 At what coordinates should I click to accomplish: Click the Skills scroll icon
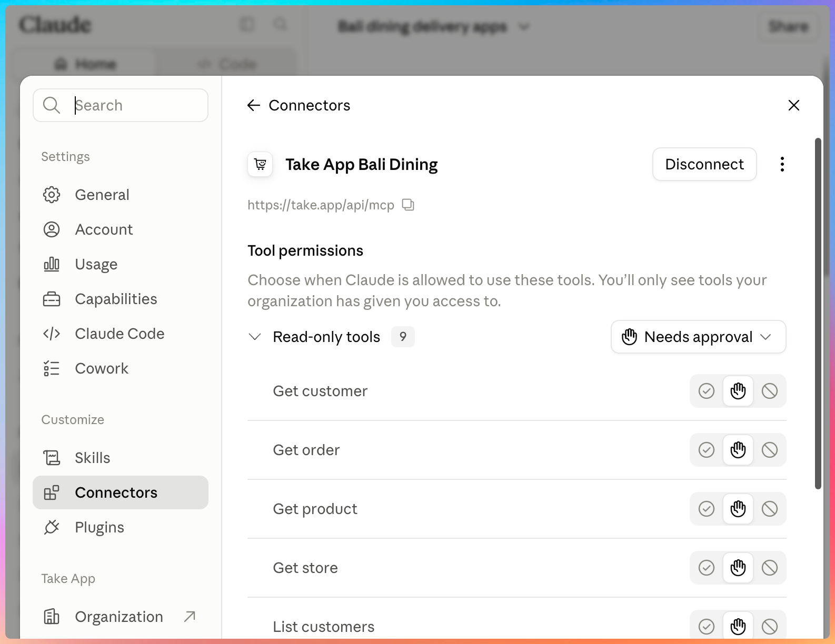click(52, 458)
